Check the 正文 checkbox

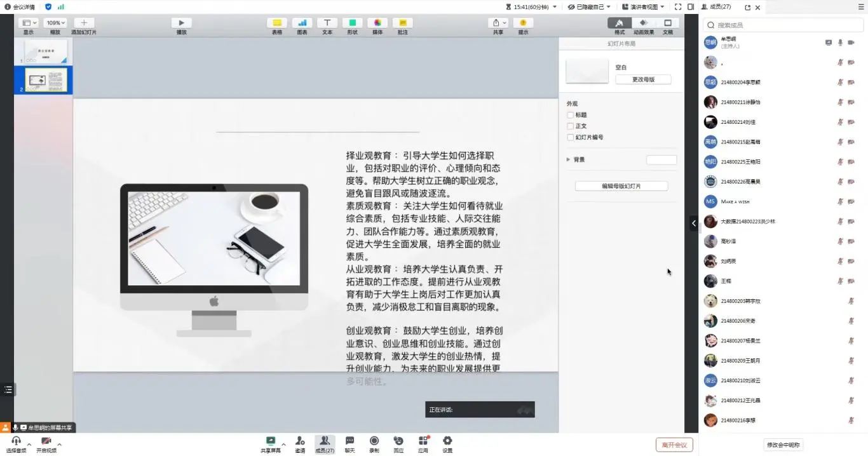click(570, 126)
